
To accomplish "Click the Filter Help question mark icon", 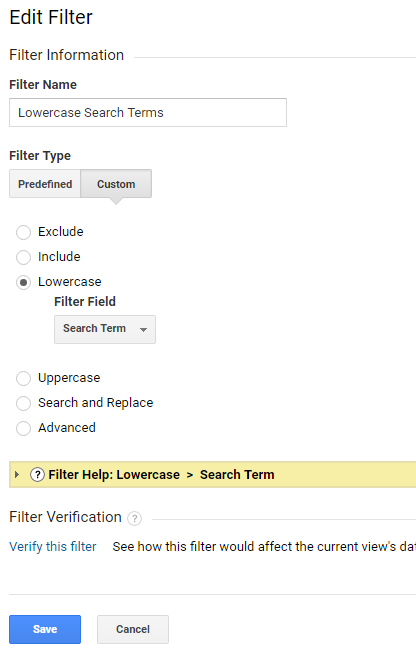I will click(x=37, y=475).
